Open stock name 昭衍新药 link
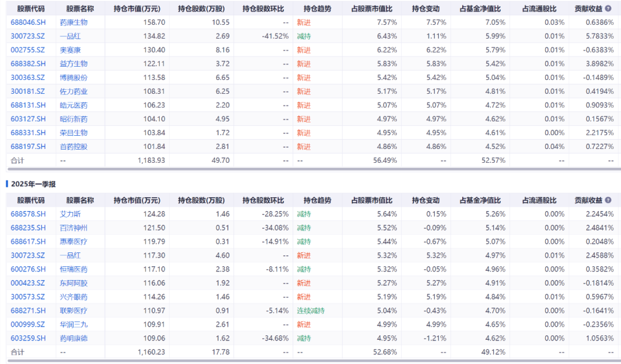Viewport: 621px width, 364px height. 74,119
